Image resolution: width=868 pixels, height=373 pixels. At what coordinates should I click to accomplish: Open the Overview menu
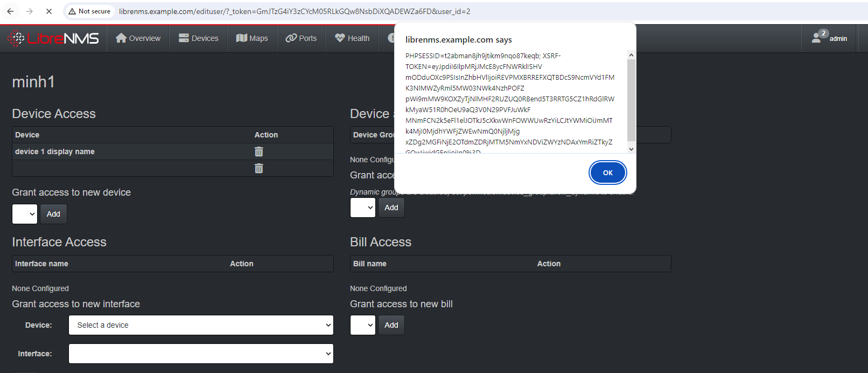(x=138, y=38)
